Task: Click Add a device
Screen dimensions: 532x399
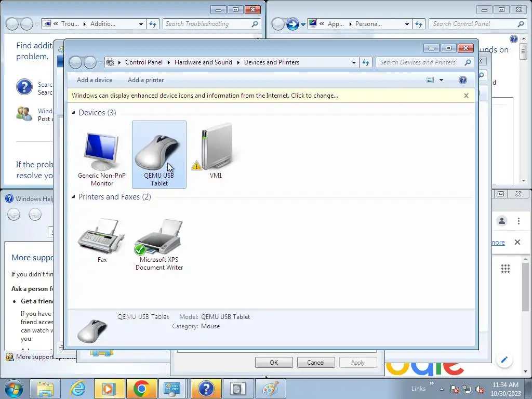Action: pos(95,80)
